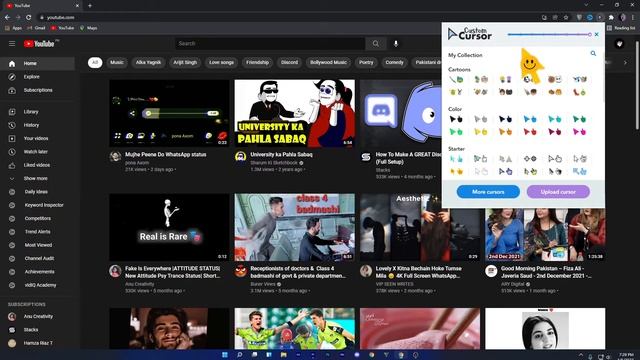Image resolution: width=640 pixels, height=360 pixels.
Task: Open the YouTube hamburger guide menu
Action: (12, 44)
